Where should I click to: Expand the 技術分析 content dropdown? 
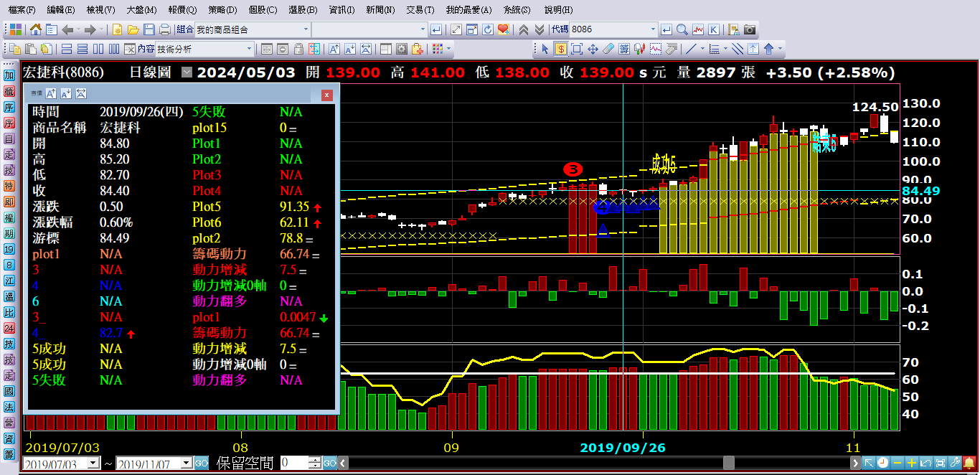click(x=250, y=49)
